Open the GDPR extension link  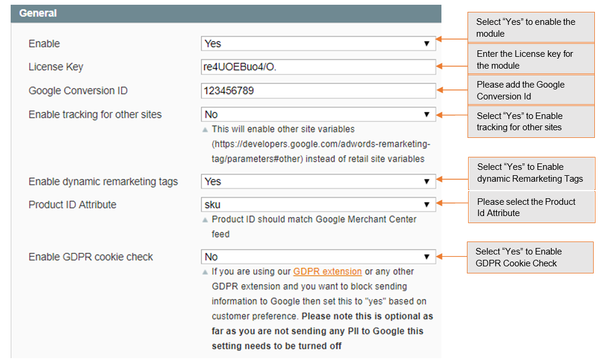(x=327, y=272)
